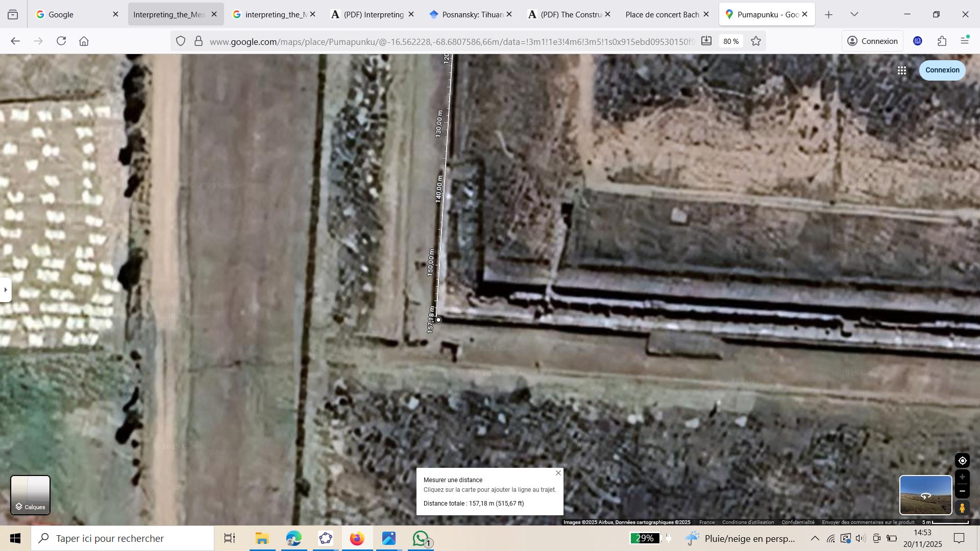Viewport: 980px width, 551px height.
Task: Click the blue Connexion button on map
Action: click(942, 70)
